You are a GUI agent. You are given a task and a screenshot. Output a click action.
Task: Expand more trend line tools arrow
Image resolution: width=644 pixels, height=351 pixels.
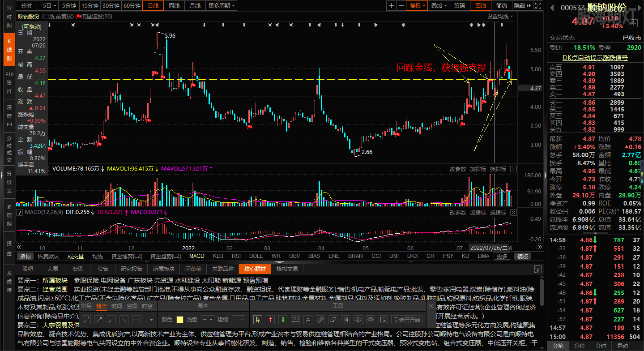(x=151, y=320)
